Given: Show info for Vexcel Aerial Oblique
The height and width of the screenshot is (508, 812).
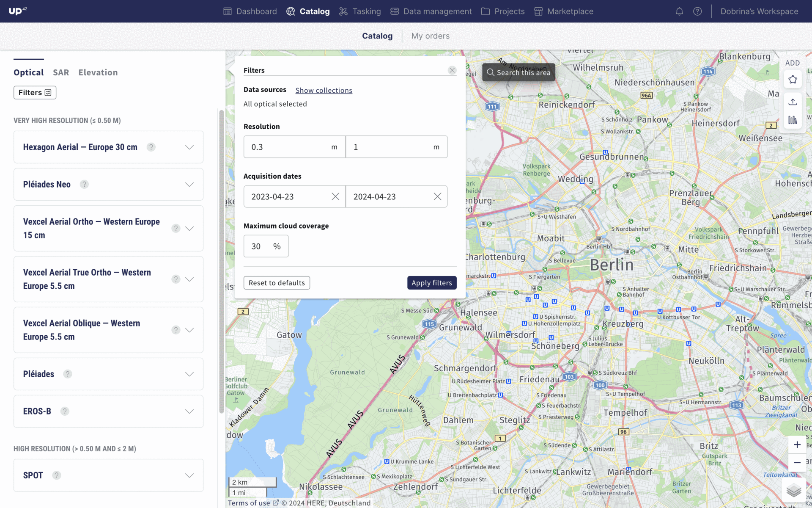Looking at the screenshot, I should tap(176, 330).
